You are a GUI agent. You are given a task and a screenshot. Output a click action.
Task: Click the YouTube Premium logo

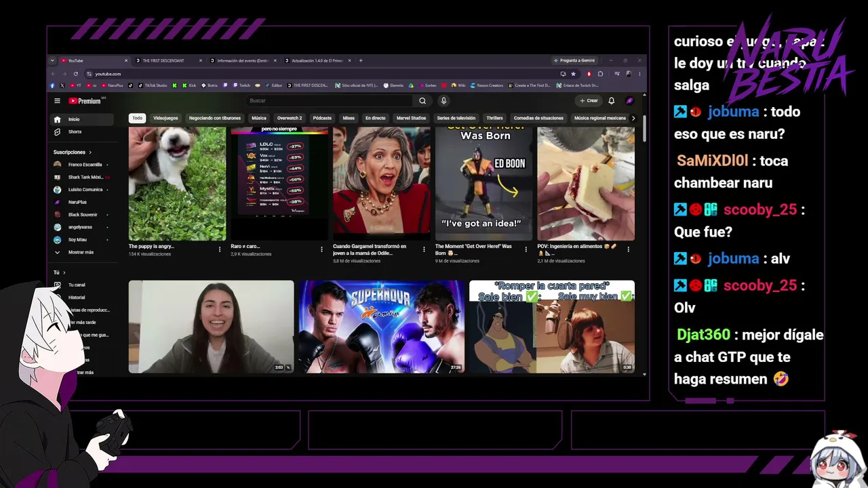coord(87,101)
